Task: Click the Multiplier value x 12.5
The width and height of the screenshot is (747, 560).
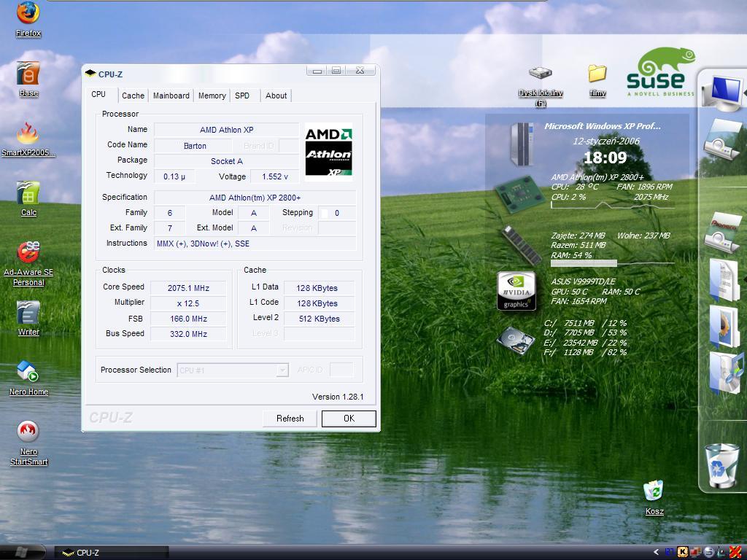Action: (188, 303)
